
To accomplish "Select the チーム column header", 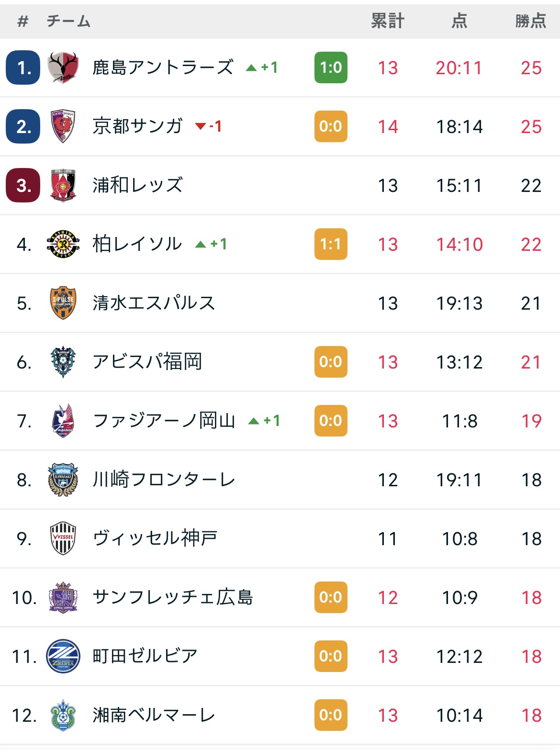I will [x=68, y=22].
